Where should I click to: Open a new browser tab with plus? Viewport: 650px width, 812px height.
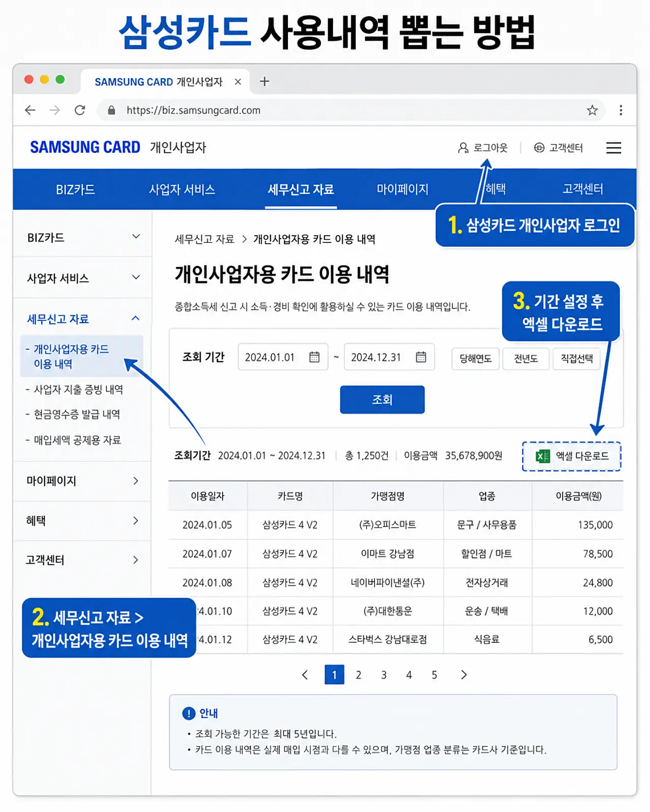click(x=265, y=81)
